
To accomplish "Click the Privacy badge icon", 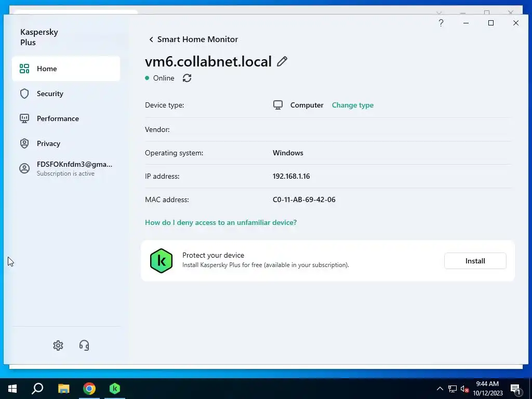I will [24, 143].
